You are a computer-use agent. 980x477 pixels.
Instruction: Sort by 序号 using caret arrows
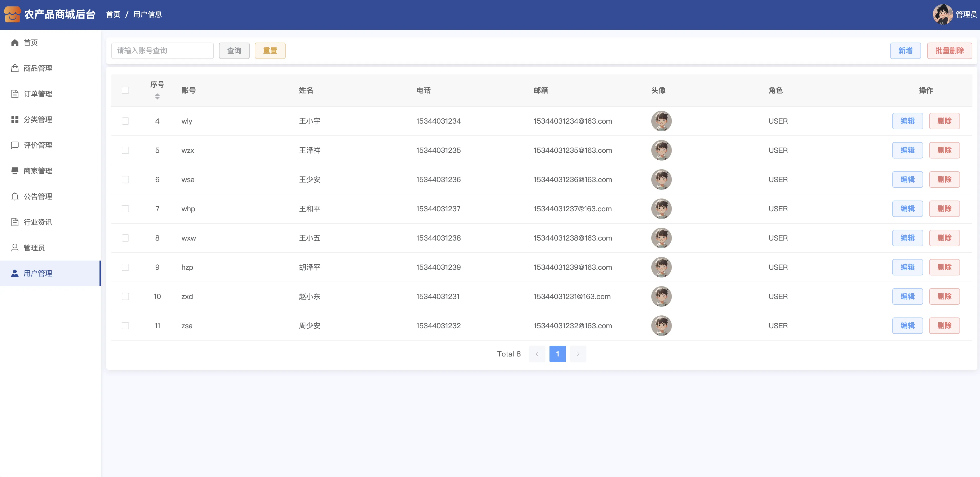coord(157,97)
